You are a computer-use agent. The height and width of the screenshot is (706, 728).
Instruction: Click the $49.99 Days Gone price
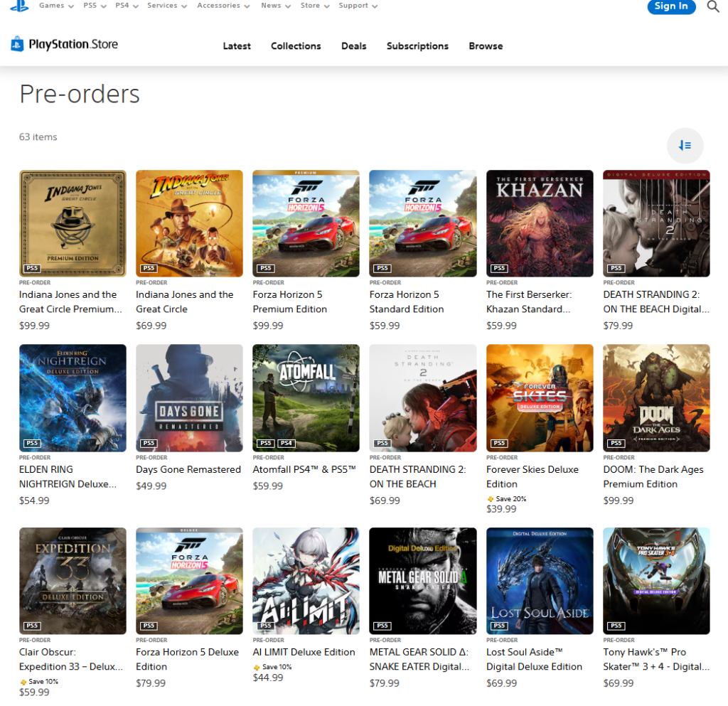151,486
